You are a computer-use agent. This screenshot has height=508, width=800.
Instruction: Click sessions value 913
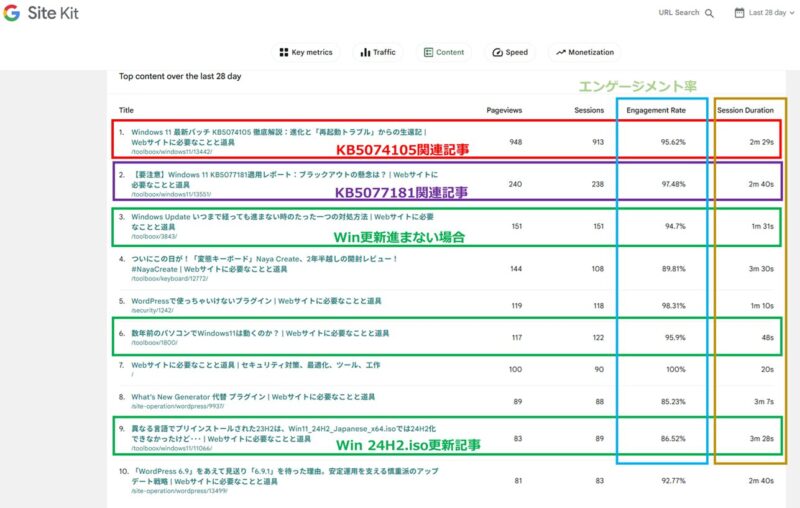tap(598, 142)
